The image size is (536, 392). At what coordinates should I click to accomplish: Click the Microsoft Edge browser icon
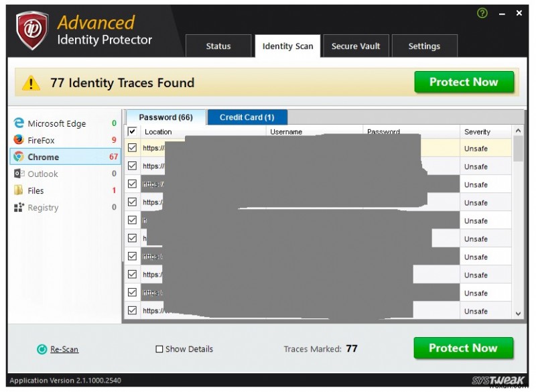(19, 123)
